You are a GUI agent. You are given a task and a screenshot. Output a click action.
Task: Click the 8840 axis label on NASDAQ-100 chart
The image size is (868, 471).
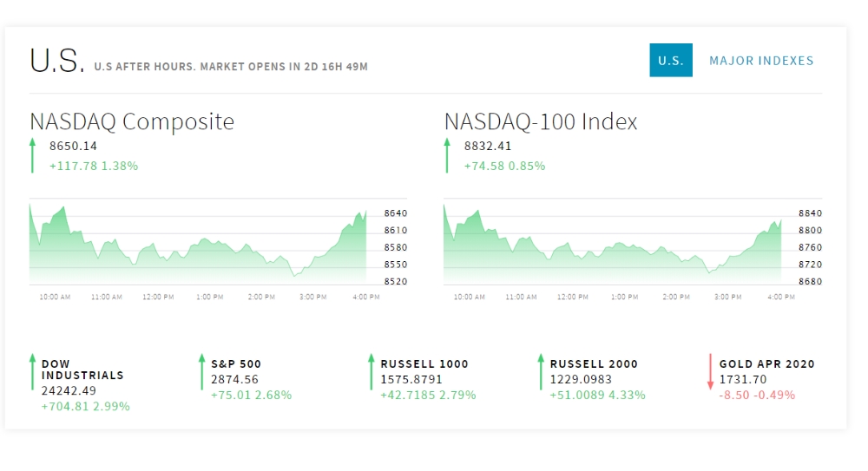click(x=811, y=213)
